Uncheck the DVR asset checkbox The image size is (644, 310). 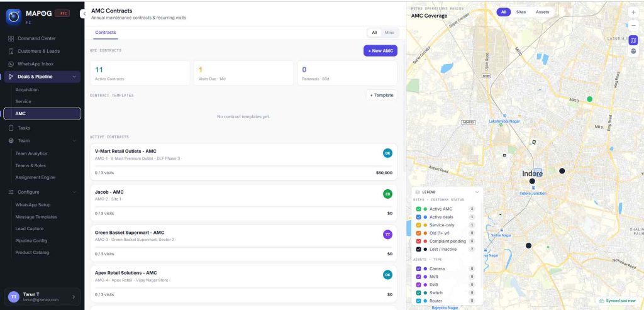click(x=418, y=285)
